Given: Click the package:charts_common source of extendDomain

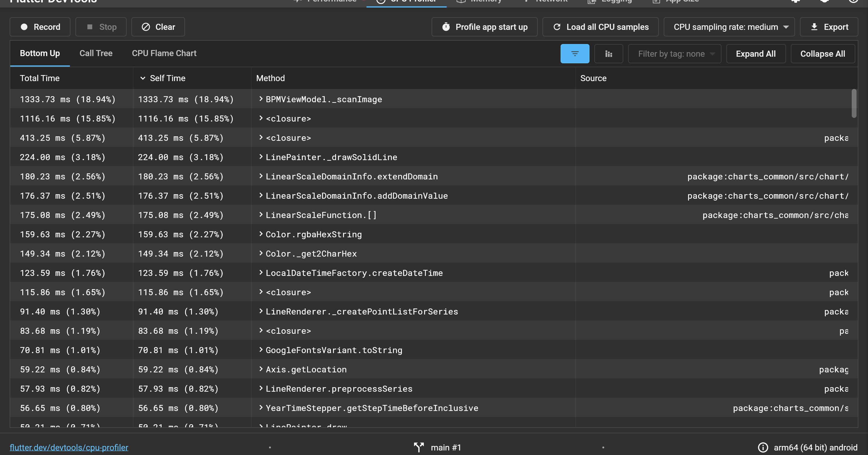Looking at the screenshot, I should tap(768, 177).
